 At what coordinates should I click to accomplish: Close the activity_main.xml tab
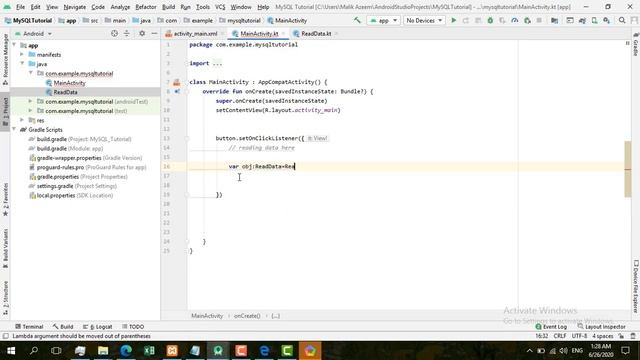click(x=222, y=33)
